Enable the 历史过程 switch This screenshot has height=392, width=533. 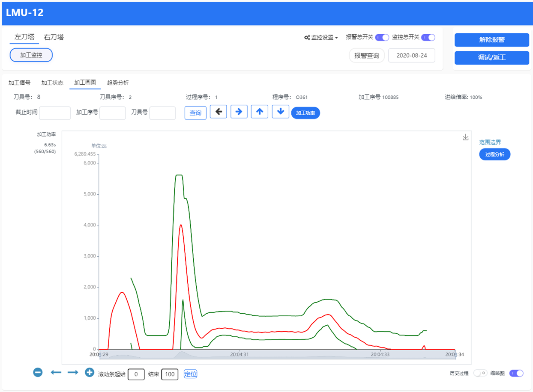(x=480, y=373)
